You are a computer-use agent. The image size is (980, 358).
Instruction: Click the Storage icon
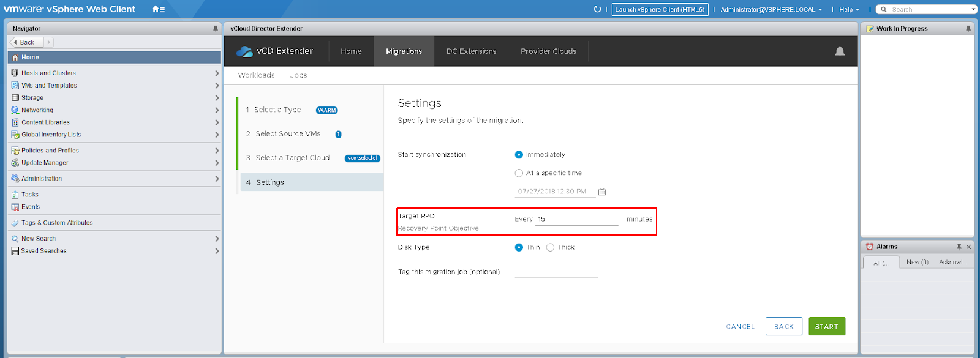click(15, 97)
